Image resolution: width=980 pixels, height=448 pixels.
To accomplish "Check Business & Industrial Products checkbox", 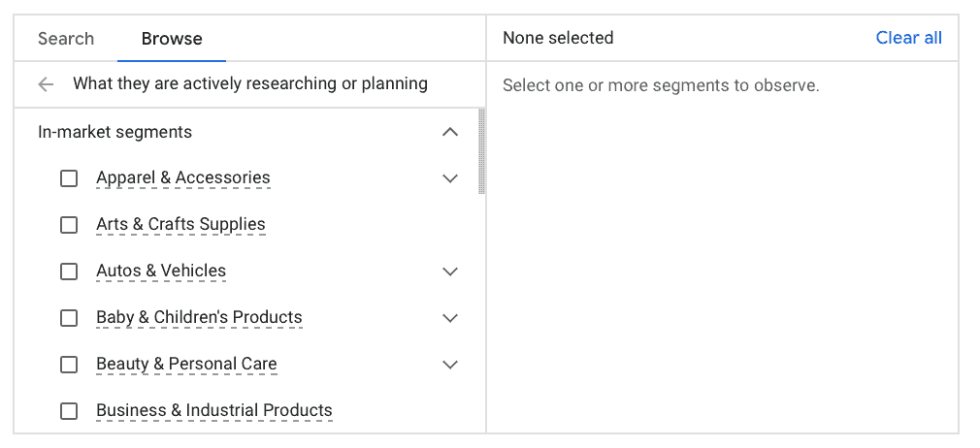I will (x=69, y=411).
